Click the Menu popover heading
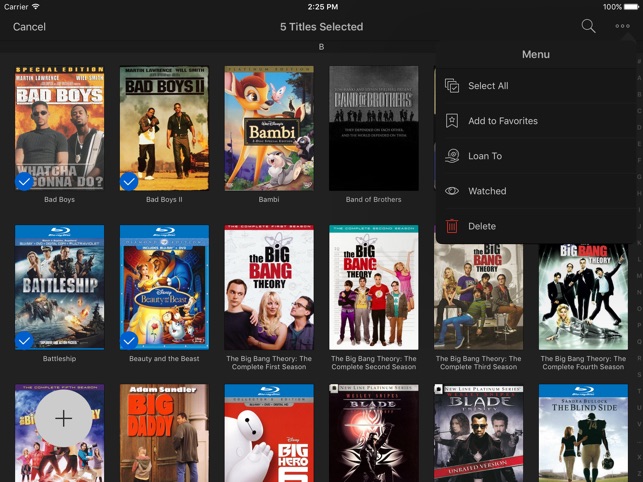This screenshot has height=482, width=643. click(x=536, y=54)
